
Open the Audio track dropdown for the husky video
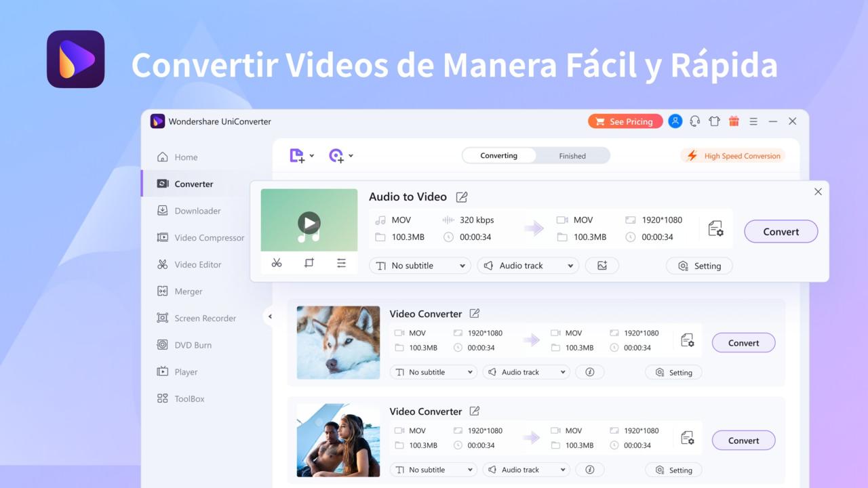click(x=527, y=372)
